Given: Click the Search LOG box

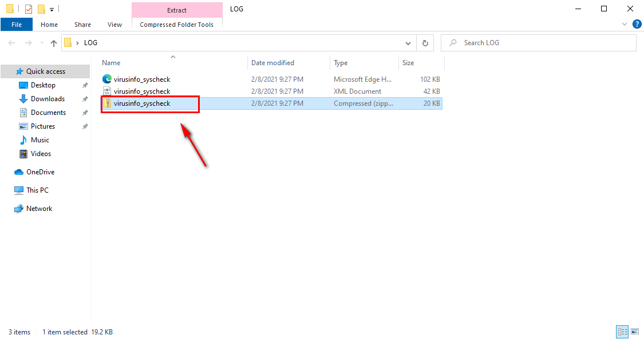Looking at the screenshot, I should pos(539,43).
